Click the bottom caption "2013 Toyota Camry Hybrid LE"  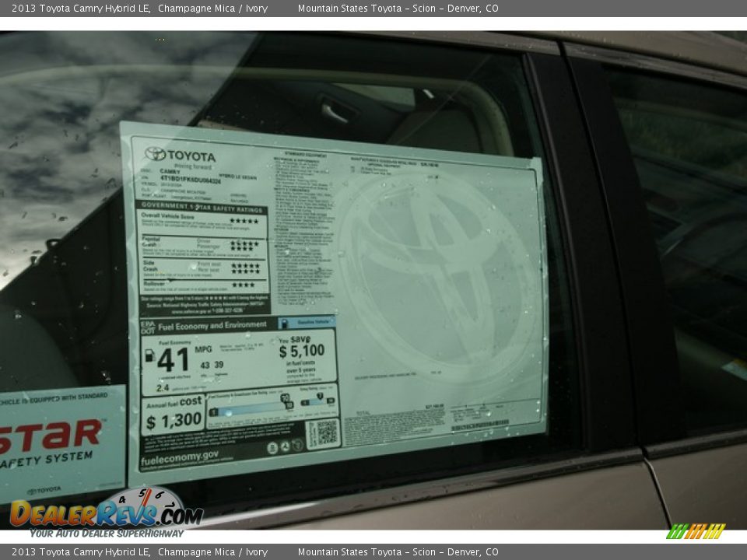tap(81, 552)
